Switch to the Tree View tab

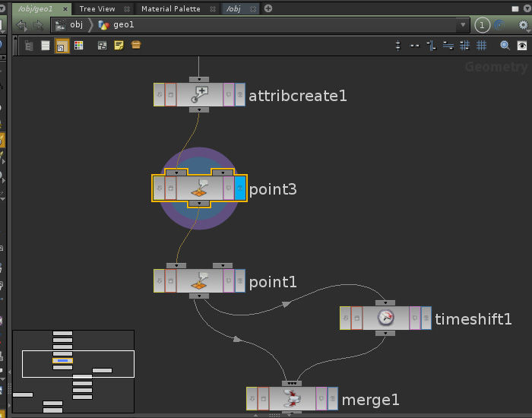[x=97, y=8]
